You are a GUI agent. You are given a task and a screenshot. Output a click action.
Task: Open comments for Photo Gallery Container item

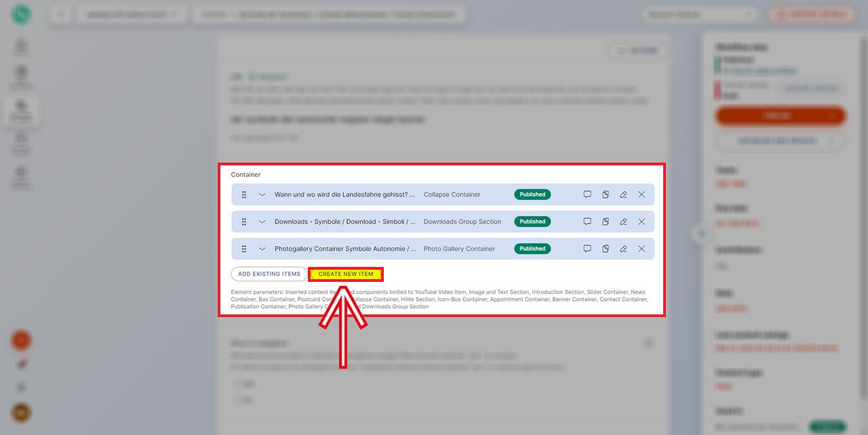pyautogui.click(x=587, y=249)
